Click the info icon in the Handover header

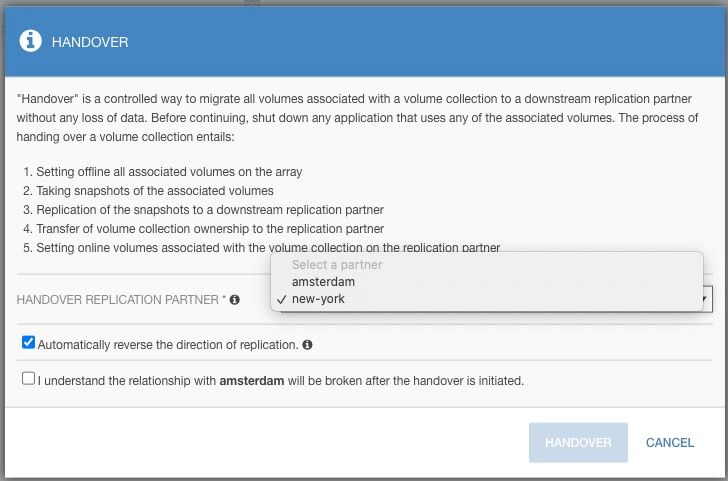(x=31, y=41)
